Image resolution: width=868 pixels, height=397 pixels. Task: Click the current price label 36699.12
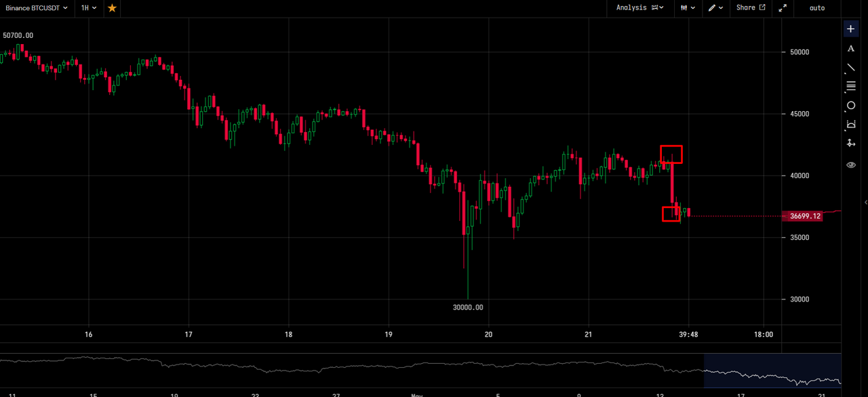pos(802,216)
